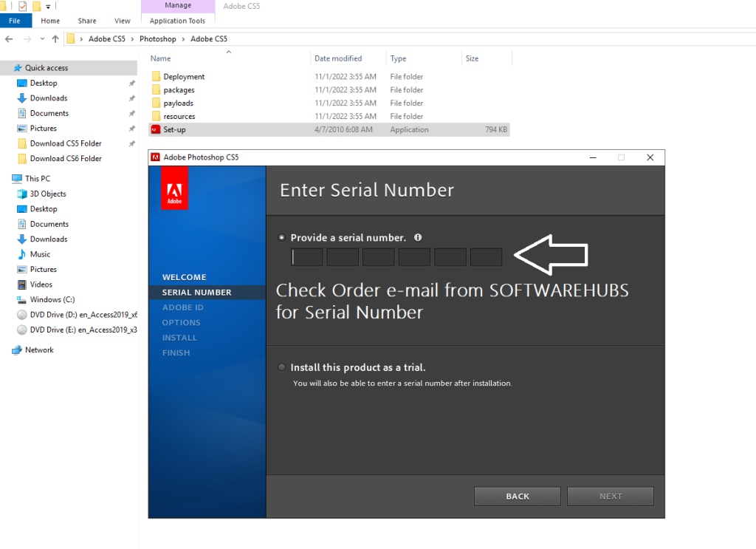Click WELCOME step in installer sidebar
This screenshot has height=549, width=756.
click(184, 277)
